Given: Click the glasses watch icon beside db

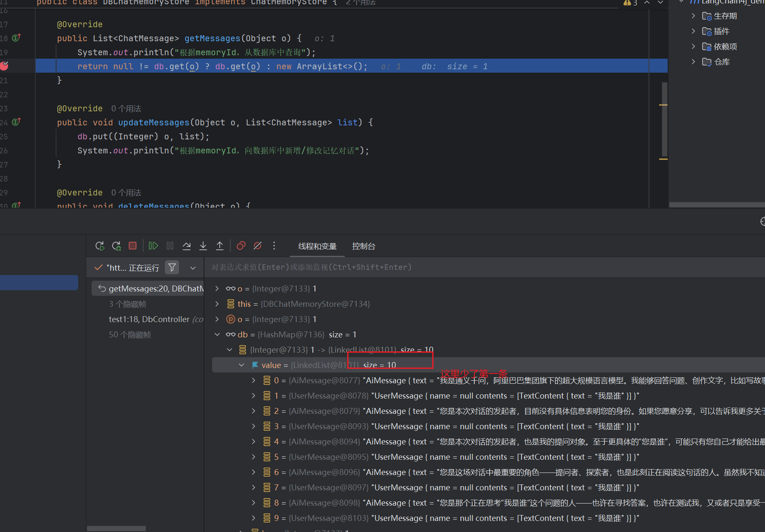Looking at the screenshot, I should pyautogui.click(x=231, y=334).
